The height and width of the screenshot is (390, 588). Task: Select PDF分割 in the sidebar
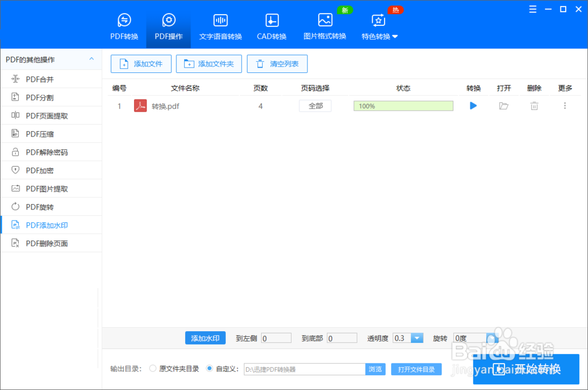(51, 98)
